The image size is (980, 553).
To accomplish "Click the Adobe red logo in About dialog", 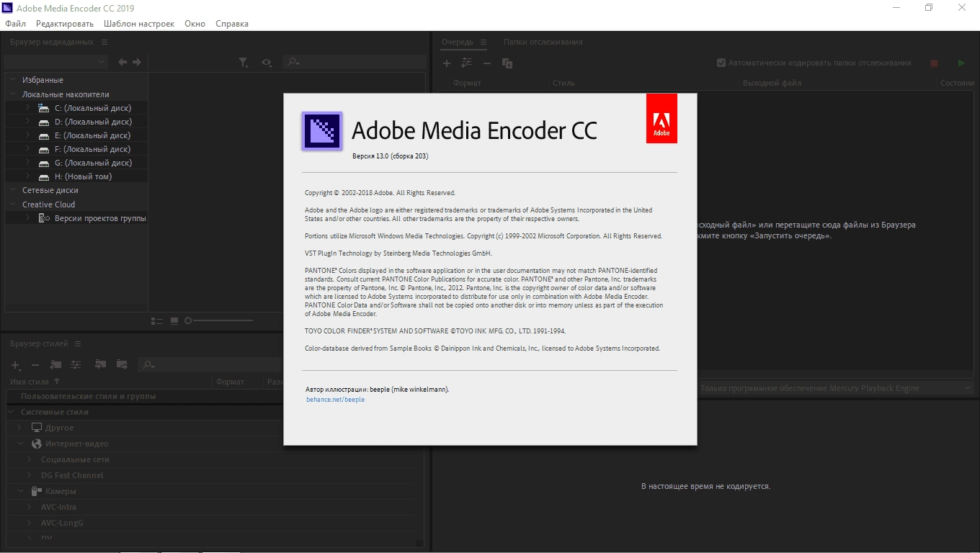I will point(661,118).
